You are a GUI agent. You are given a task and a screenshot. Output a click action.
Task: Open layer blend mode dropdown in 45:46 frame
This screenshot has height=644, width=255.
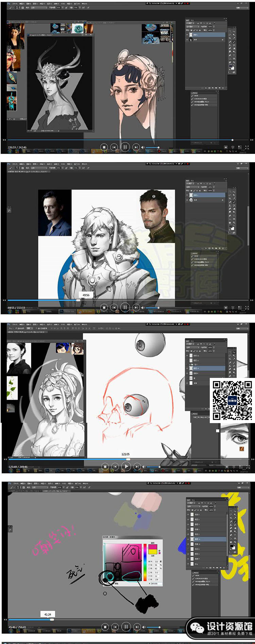click(193, 506)
